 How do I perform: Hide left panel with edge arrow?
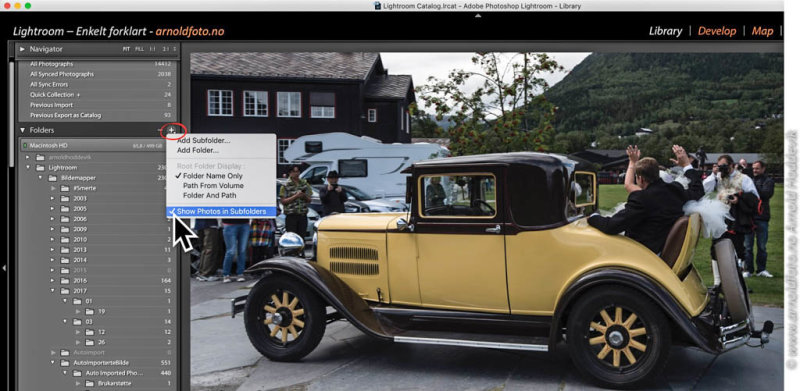coord(4,267)
